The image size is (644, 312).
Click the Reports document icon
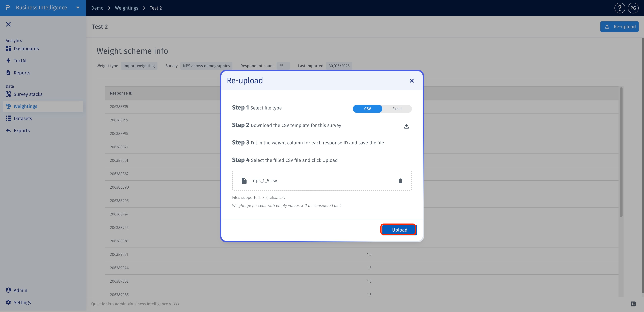(x=8, y=73)
